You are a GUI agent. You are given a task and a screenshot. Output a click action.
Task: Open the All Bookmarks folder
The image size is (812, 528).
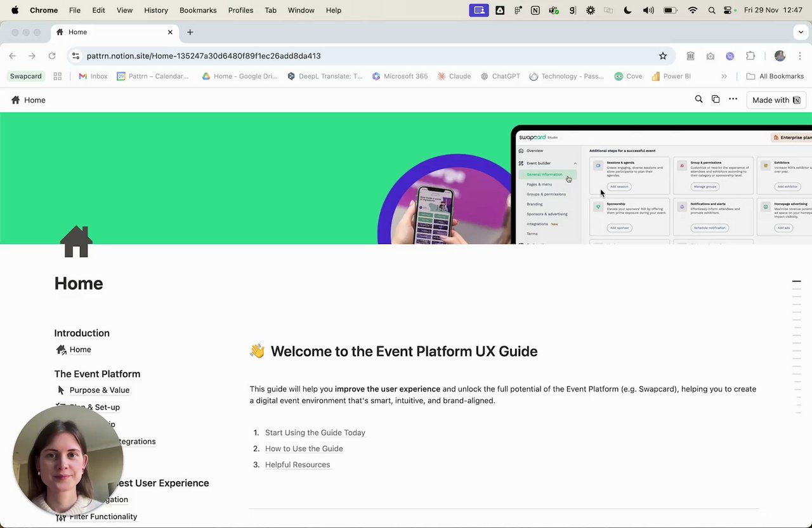pos(775,76)
